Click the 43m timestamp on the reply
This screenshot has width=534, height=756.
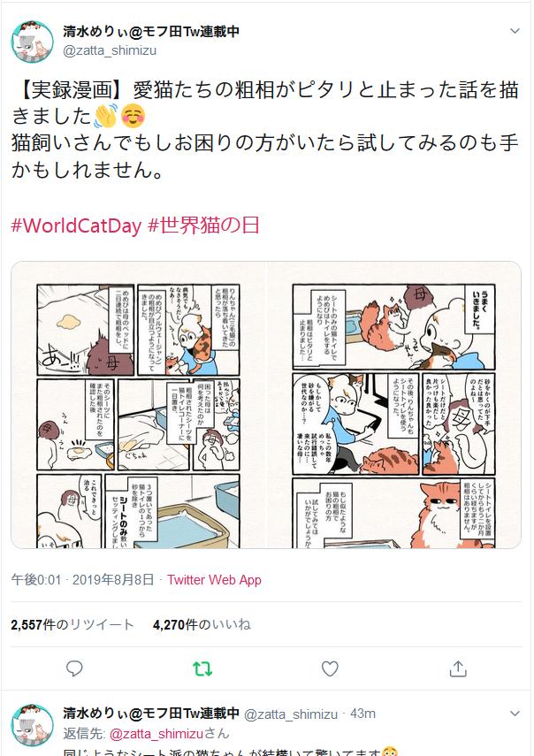coord(362,714)
